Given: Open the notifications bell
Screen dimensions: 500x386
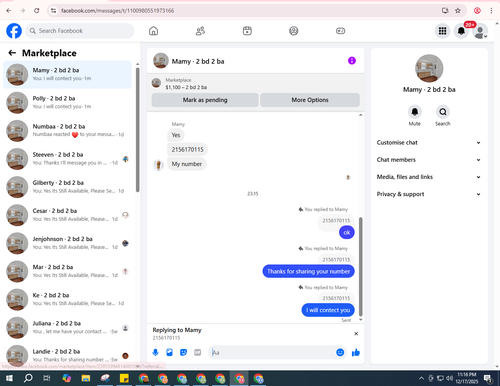Looking at the screenshot, I should tap(461, 31).
